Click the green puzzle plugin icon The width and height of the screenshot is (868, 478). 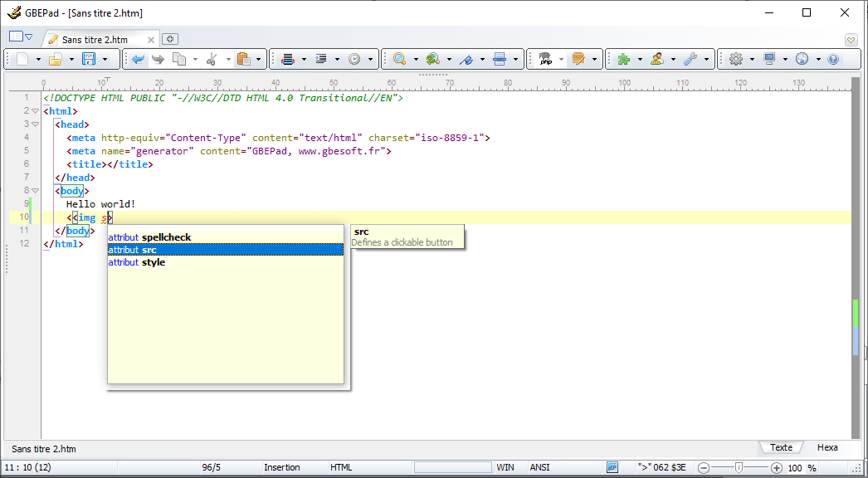pyautogui.click(x=624, y=59)
